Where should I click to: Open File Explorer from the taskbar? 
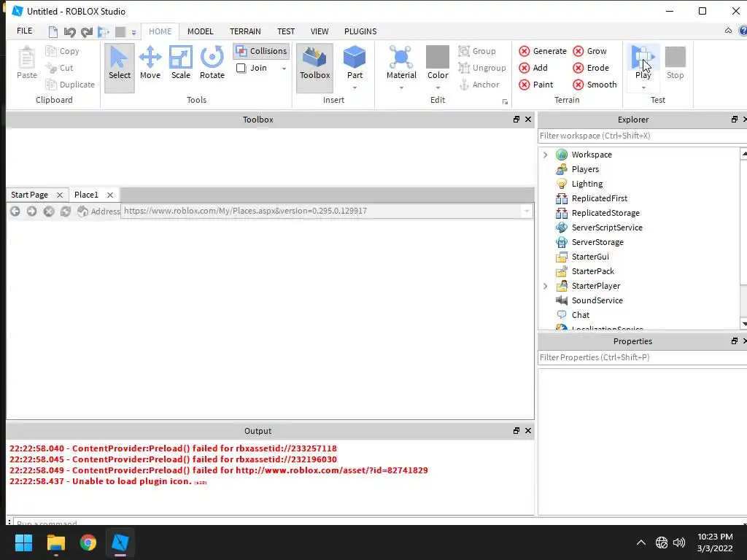coord(55,542)
